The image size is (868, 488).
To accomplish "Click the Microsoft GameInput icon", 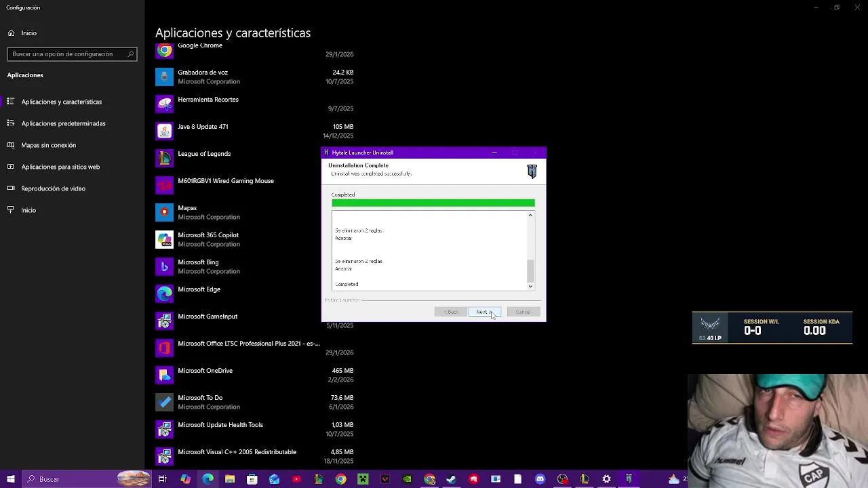I will [164, 321].
